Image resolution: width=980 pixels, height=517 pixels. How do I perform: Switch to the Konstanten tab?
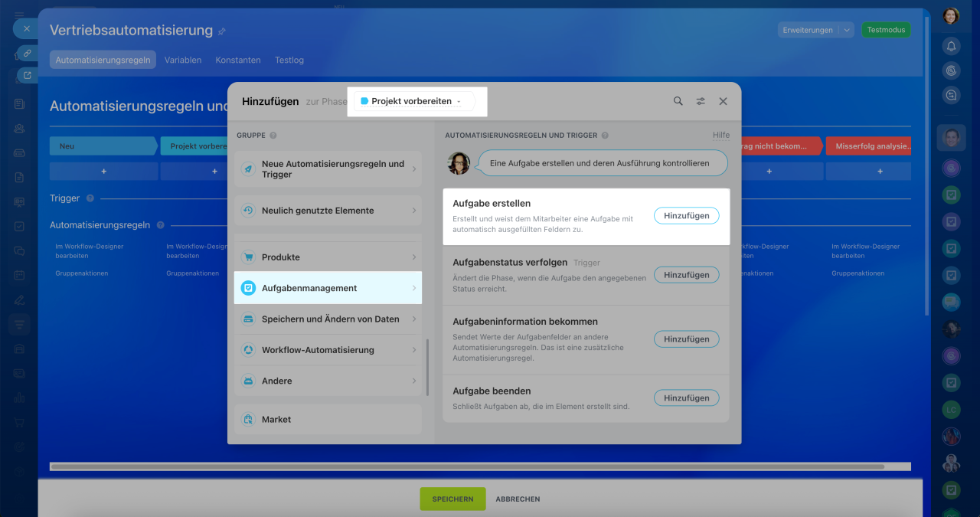click(x=238, y=60)
